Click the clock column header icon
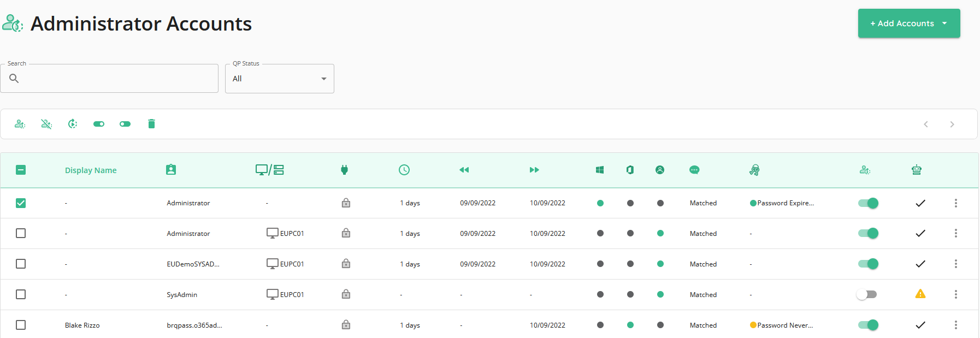 click(404, 170)
